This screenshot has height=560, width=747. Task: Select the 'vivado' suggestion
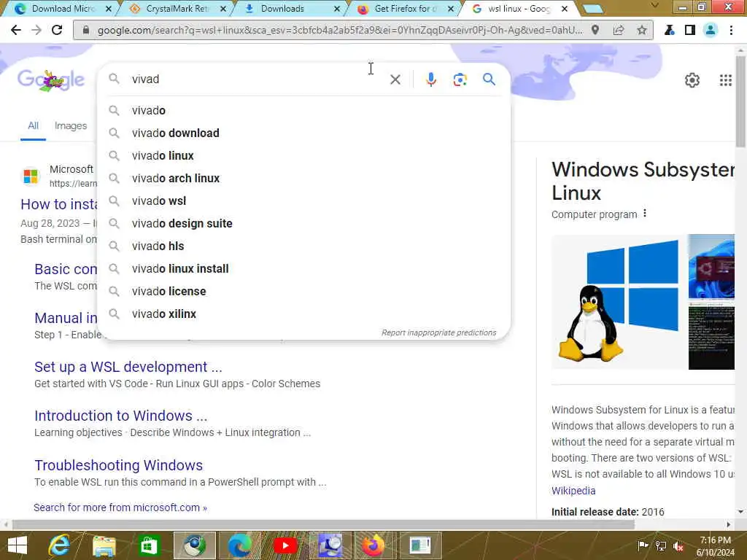coord(304,111)
